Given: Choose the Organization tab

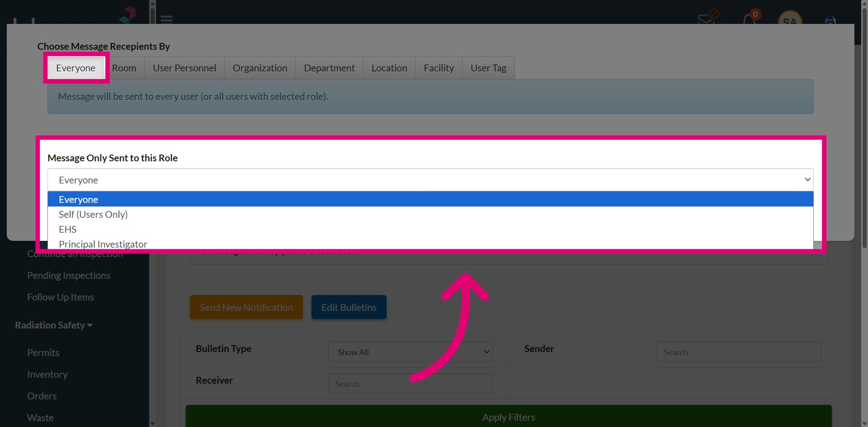Looking at the screenshot, I should (260, 68).
